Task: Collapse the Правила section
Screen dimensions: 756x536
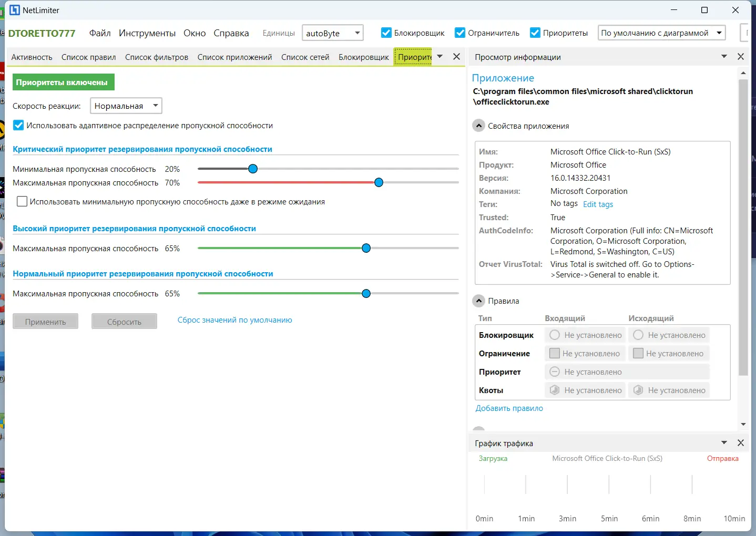Action: [x=478, y=301]
